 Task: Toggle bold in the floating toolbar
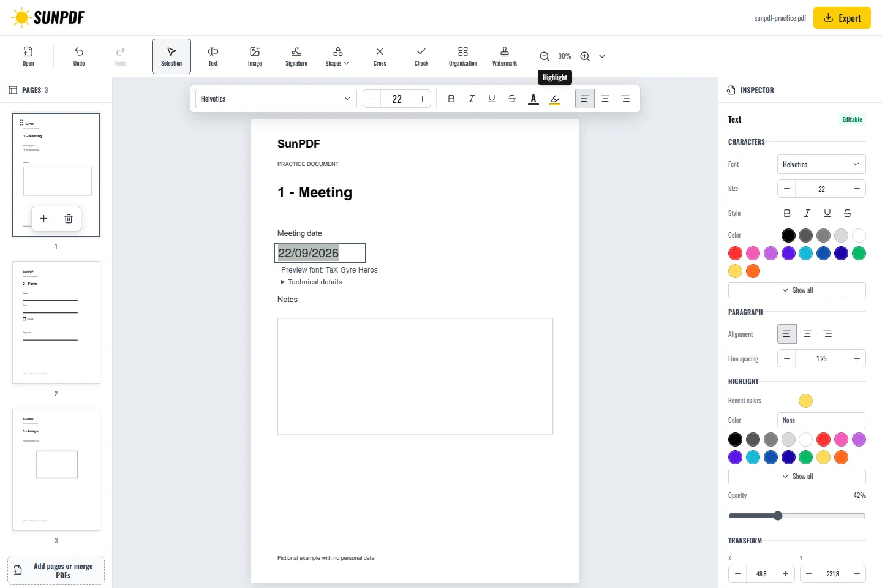click(x=451, y=99)
